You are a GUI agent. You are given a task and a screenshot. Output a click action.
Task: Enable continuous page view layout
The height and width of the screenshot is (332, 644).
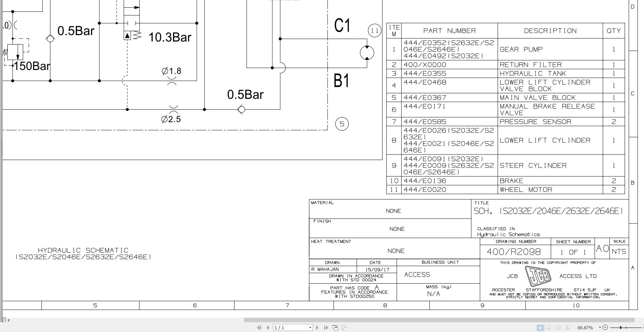pyautogui.click(x=549, y=327)
